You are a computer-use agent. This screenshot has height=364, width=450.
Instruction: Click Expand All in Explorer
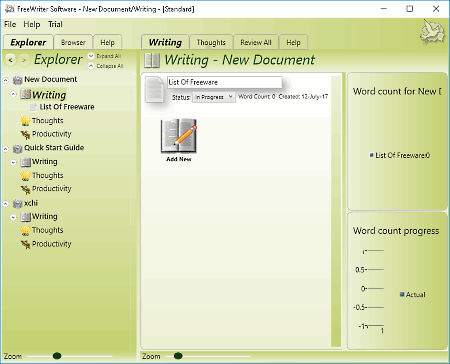(x=105, y=56)
